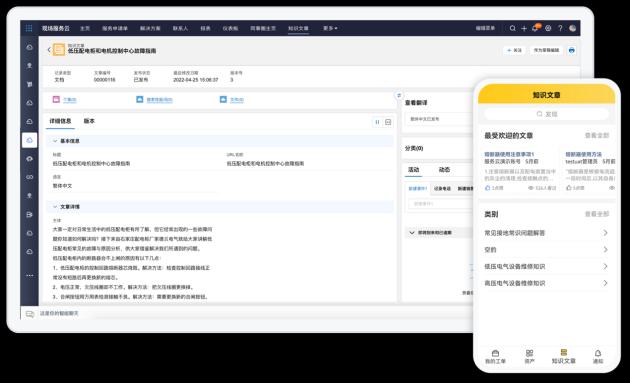Click 查看全部 beside 最受欢迎的文章

pos(597,135)
